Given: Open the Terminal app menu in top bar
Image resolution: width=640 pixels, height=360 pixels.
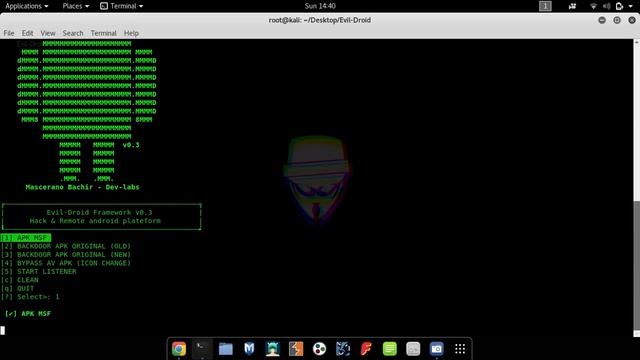Looking at the screenshot, I should (x=122, y=6).
